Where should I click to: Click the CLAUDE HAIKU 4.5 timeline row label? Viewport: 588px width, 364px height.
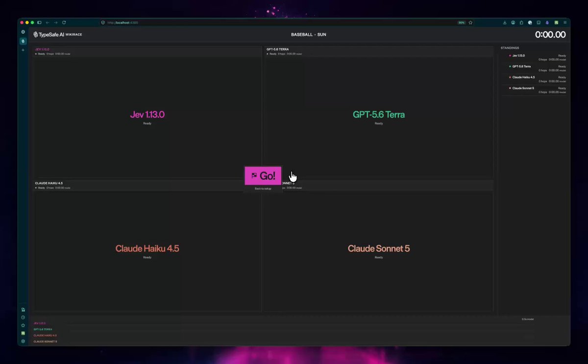click(x=45, y=335)
